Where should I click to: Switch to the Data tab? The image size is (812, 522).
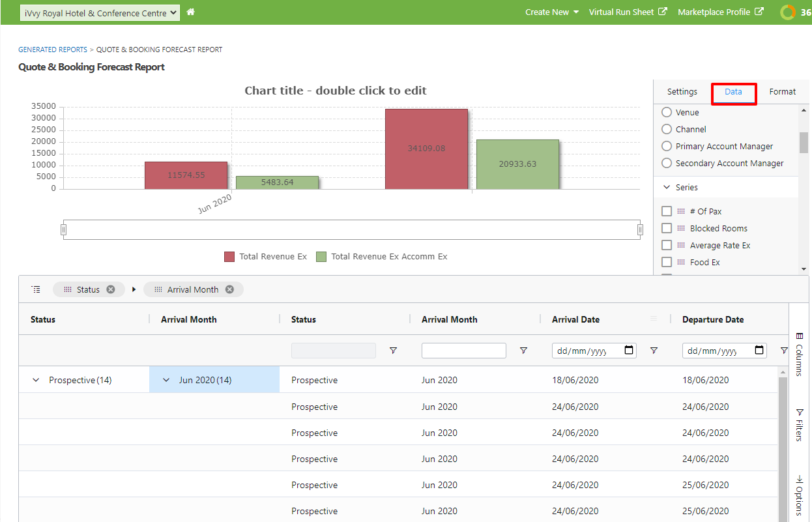pos(733,92)
